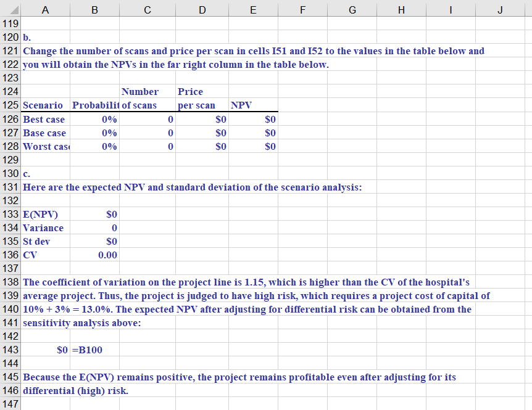
Task: Select row 119 header
Action: tap(10, 23)
